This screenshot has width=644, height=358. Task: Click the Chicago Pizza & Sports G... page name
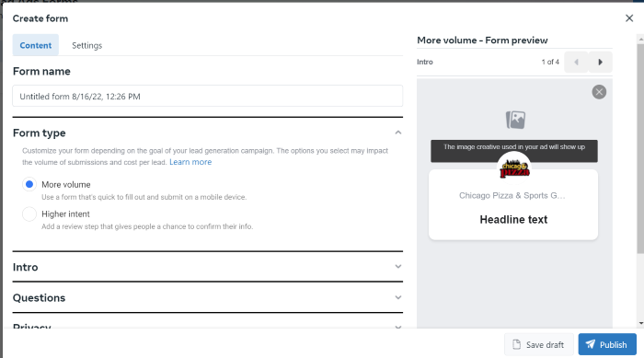512,196
